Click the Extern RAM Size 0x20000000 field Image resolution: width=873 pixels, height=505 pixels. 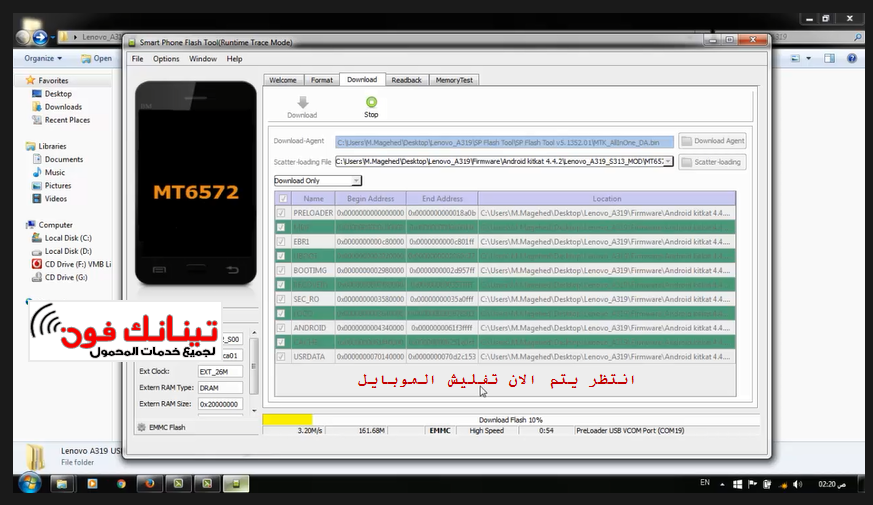click(220, 404)
